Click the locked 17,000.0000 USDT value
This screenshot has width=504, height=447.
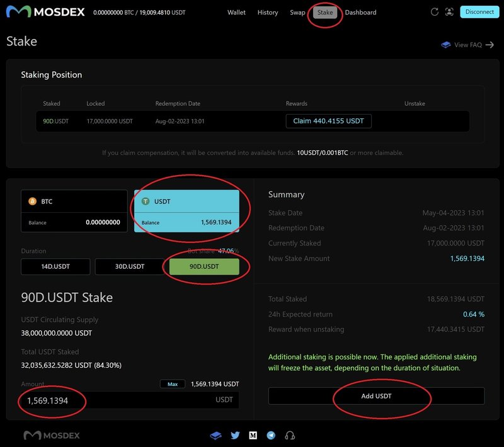pos(110,121)
